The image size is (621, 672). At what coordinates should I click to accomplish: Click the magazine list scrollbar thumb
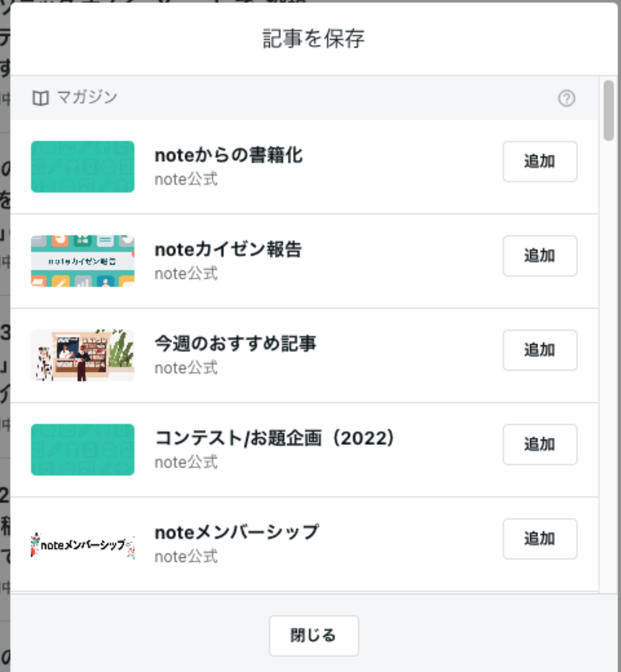609,110
